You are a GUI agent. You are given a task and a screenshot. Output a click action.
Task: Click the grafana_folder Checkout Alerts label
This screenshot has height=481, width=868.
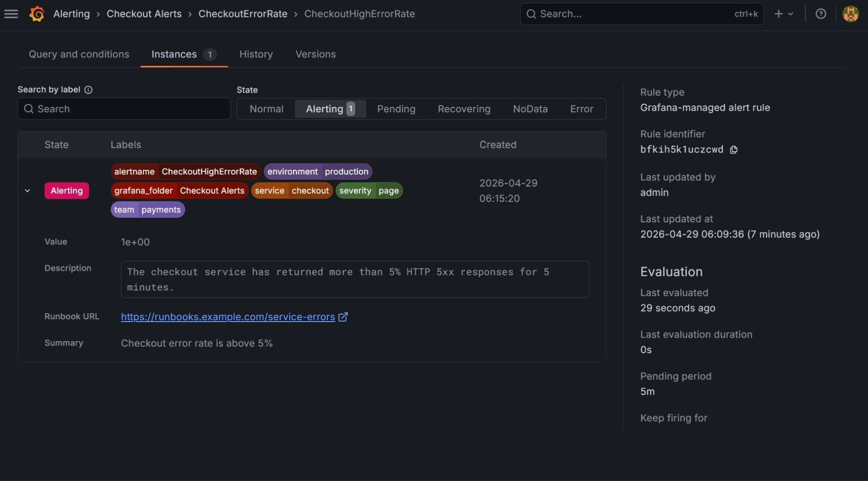179,191
